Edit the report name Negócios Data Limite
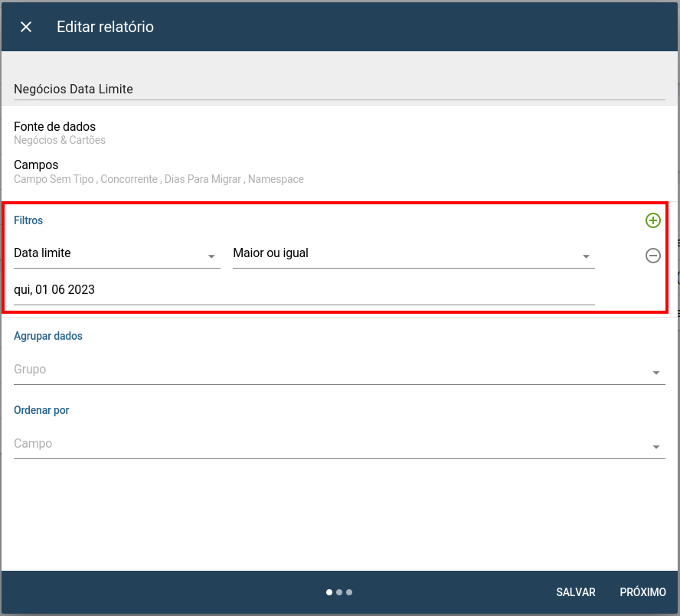The image size is (680, 616). (x=339, y=89)
